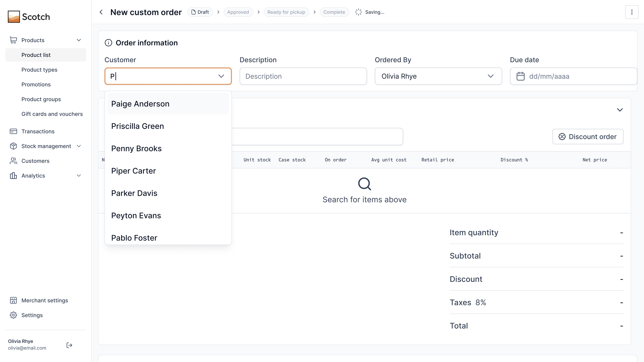Open Gift cards and vouchers page
The image size is (644, 362).
pyautogui.click(x=52, y=114)
